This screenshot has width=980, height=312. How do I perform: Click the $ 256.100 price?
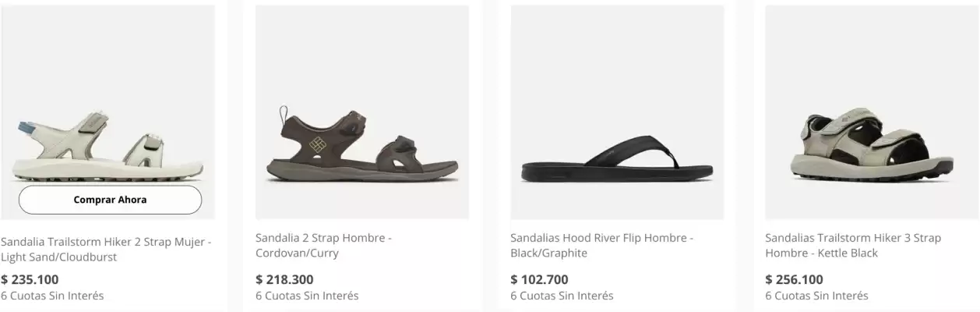point(794,279)
